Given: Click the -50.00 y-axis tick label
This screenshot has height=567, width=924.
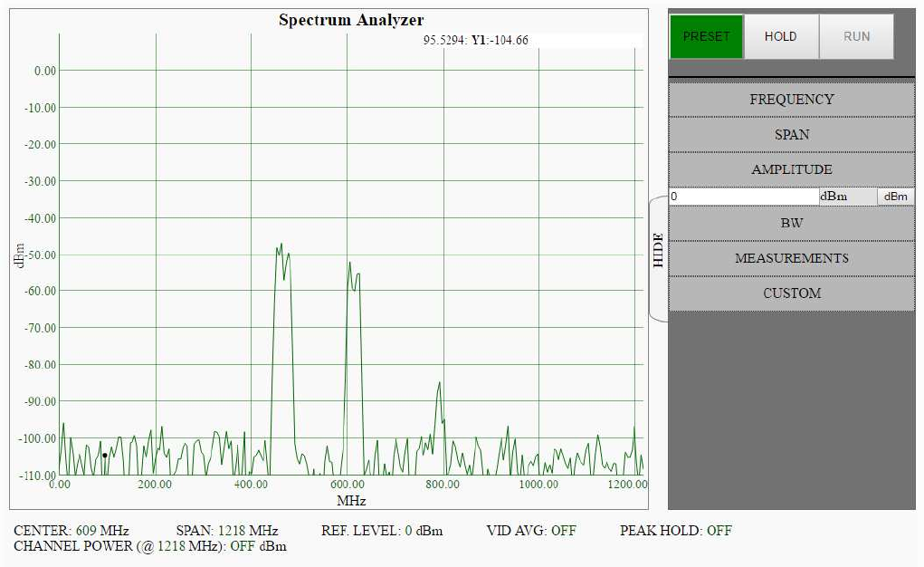Looking at the screenshot, I should 41,255.
